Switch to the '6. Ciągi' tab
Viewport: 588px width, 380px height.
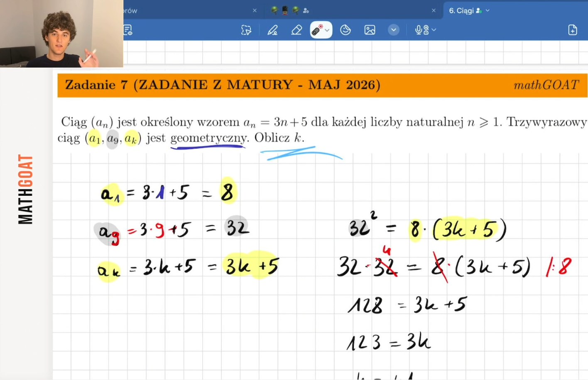point(461,10)
